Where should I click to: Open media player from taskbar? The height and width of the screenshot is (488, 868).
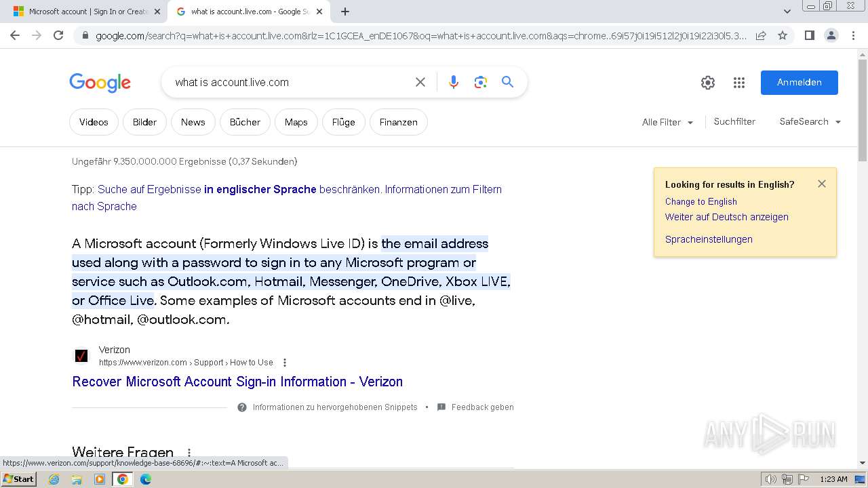(100, 479)
